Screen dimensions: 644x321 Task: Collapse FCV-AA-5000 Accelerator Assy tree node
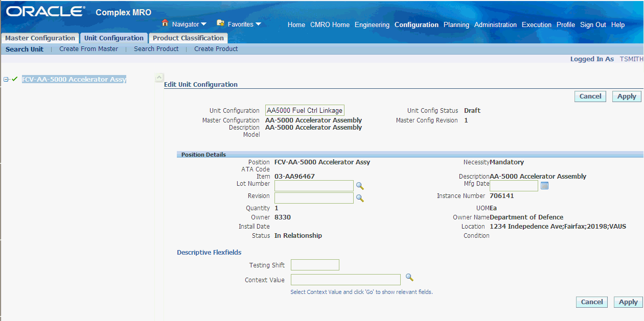tap(6, 80)
